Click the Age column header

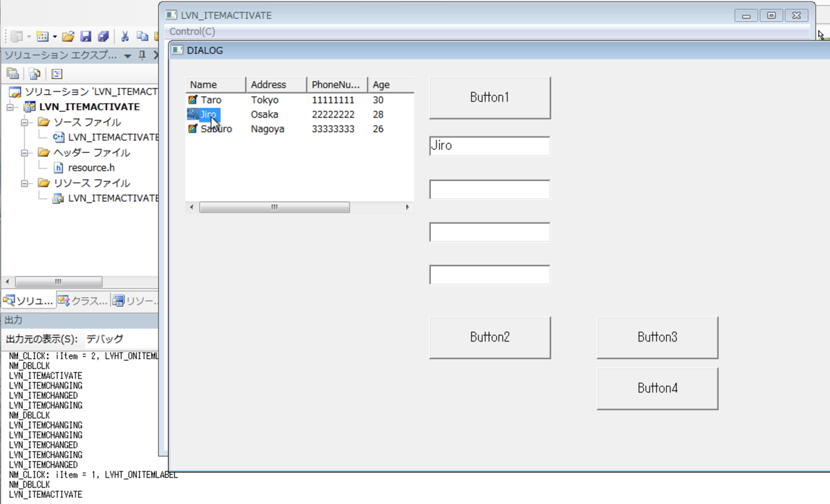(x=390, y=84)
